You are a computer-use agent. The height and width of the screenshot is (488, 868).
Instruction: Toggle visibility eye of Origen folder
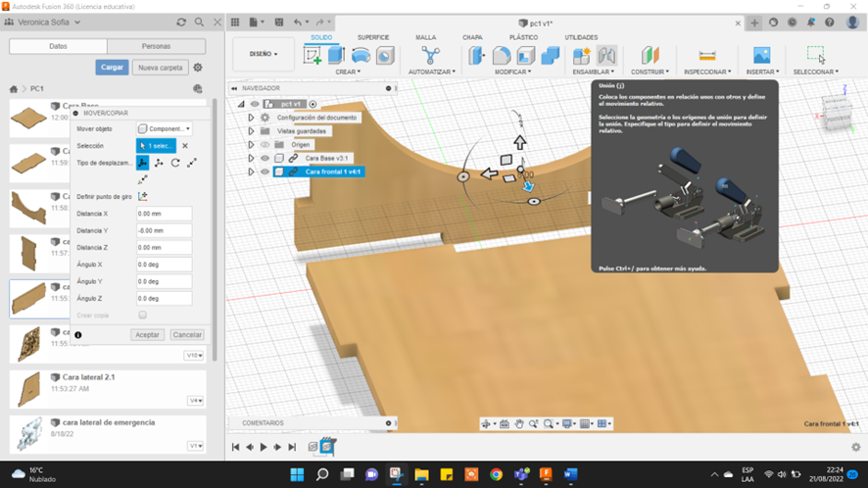point(265,145)
